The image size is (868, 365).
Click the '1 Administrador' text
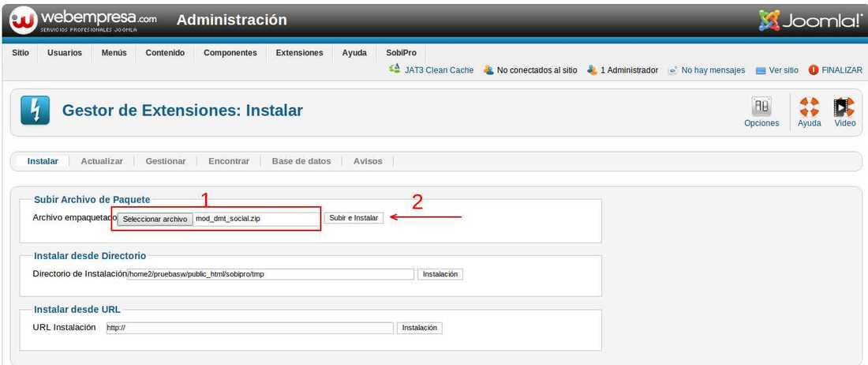(x=630, y=70)
